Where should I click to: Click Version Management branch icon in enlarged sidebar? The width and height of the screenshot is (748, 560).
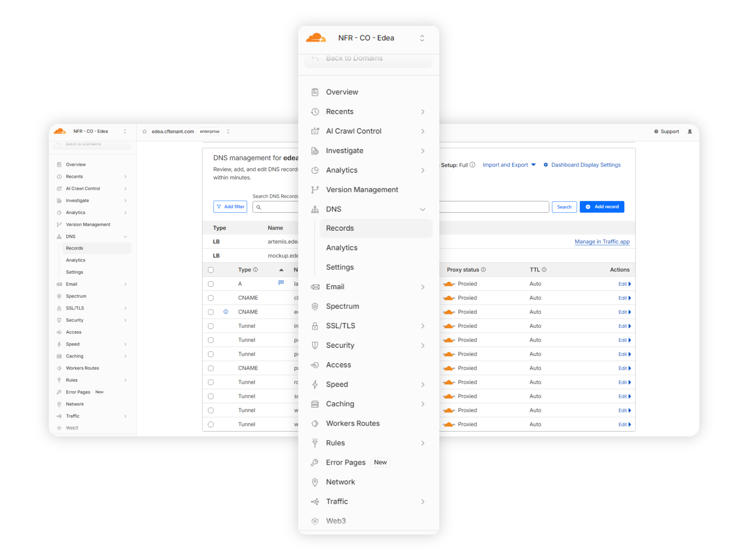[315, 190]
